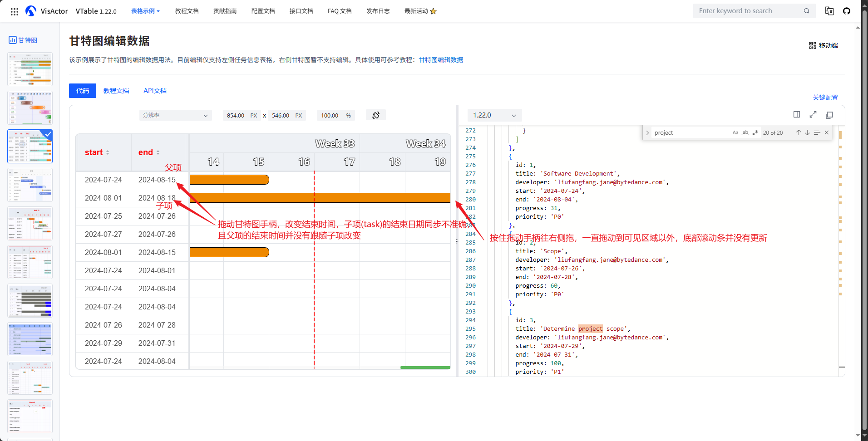Switch to the 教程文档 tab

116,91
